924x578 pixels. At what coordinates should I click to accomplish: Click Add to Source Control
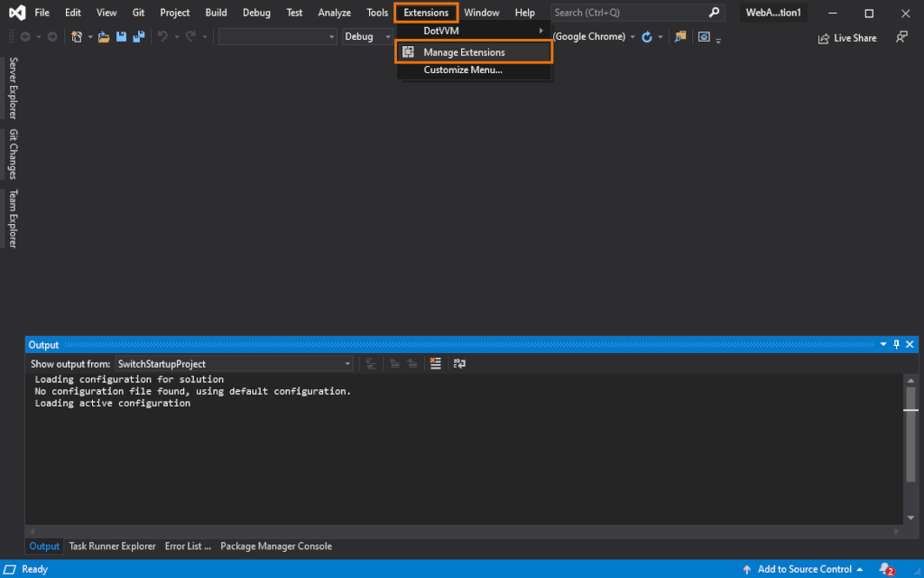803,569
